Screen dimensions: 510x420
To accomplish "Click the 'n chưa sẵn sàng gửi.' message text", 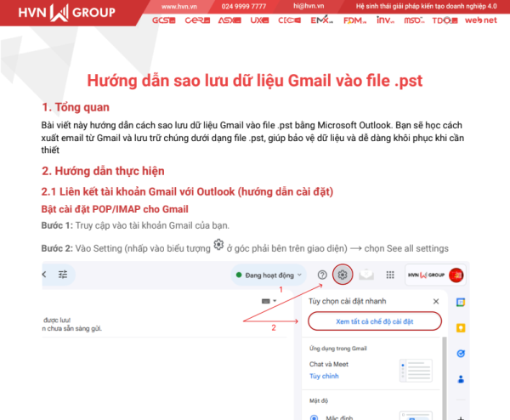I will click(72, 328).
